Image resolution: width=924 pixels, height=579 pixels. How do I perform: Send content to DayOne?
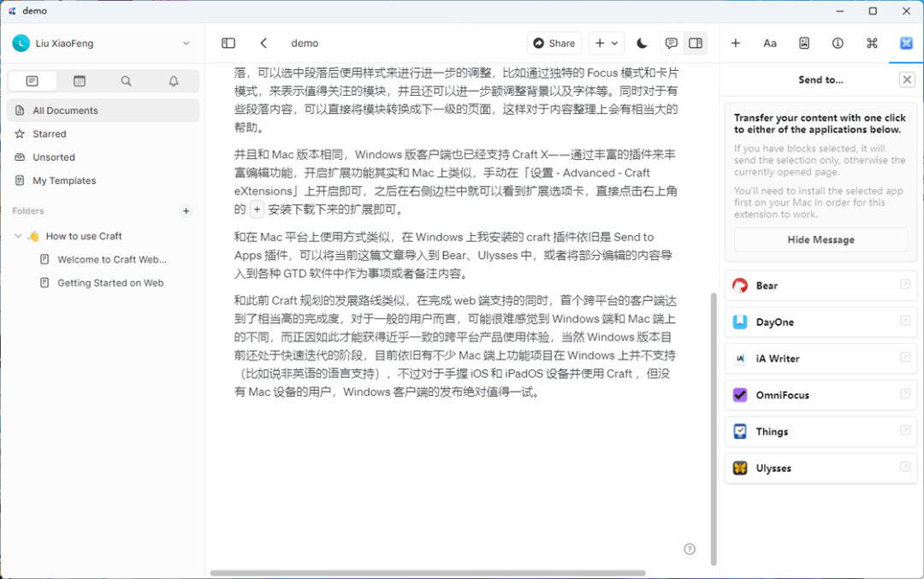(820, 322)
